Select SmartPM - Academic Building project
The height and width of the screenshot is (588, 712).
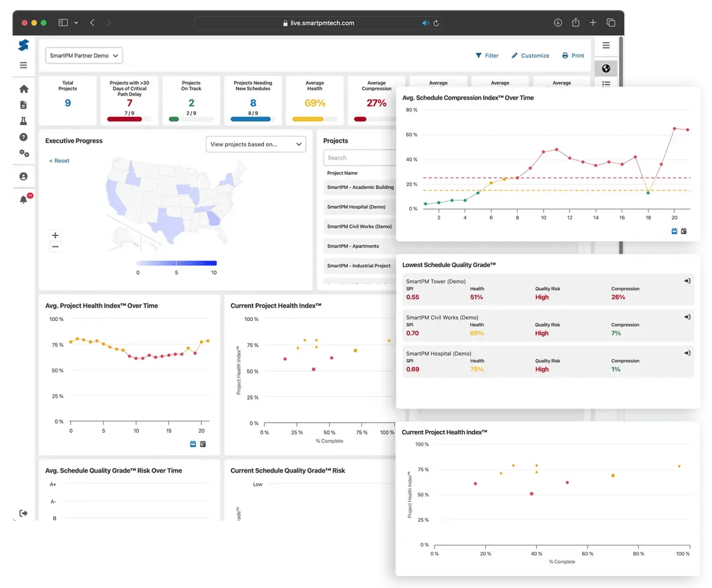(x=360, y=187)
